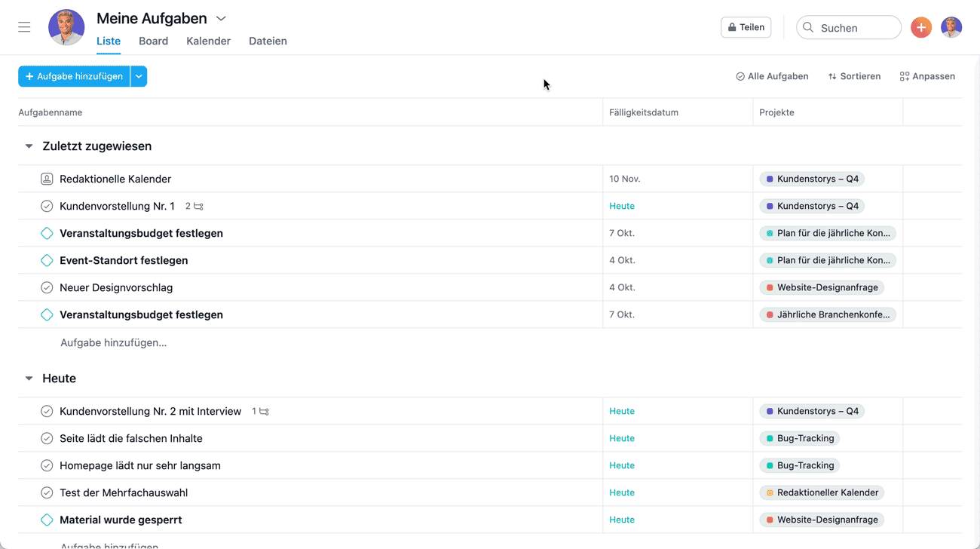
Task: Click the Teilen button
Action: pos(746,27)
